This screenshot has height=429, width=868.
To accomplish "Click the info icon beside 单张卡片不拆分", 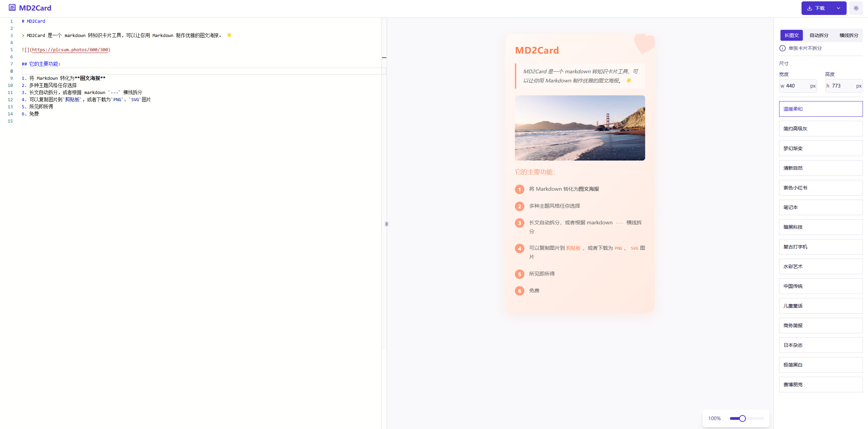I will coord(782,48).
